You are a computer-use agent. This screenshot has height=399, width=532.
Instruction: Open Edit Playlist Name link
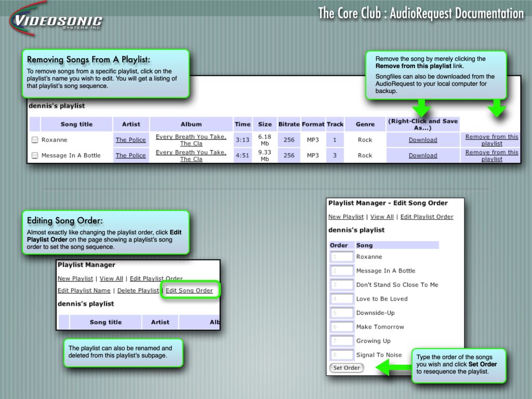(84, 290)
